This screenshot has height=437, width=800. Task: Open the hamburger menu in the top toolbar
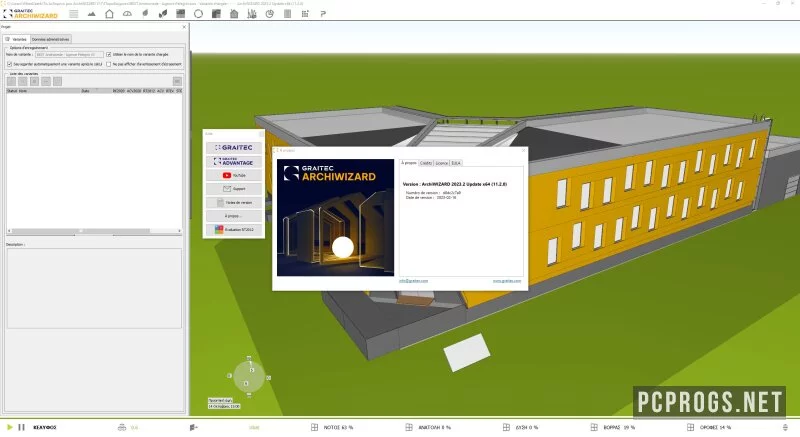74,14
